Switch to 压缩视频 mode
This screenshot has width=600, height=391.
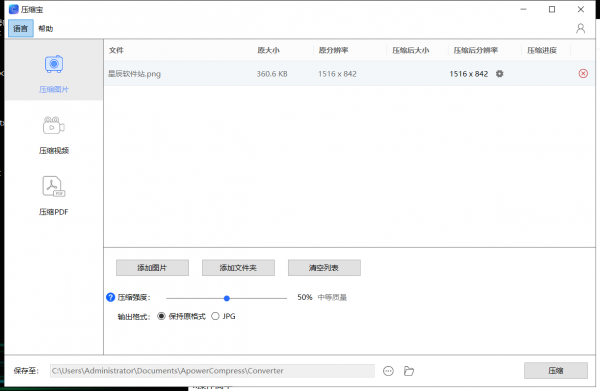(x=54, y=135)
